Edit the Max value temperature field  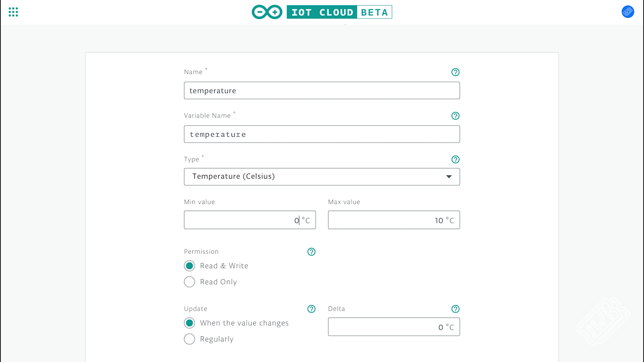(394, 220)
